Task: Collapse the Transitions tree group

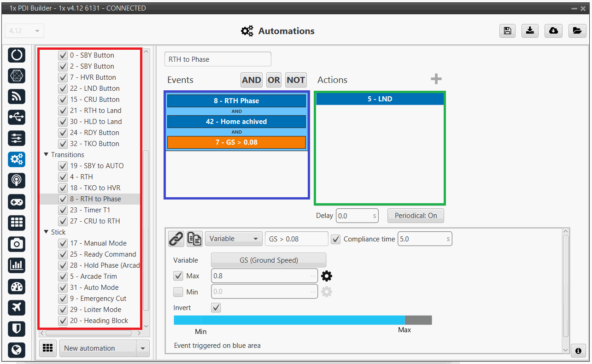Action: click(46, 155)
